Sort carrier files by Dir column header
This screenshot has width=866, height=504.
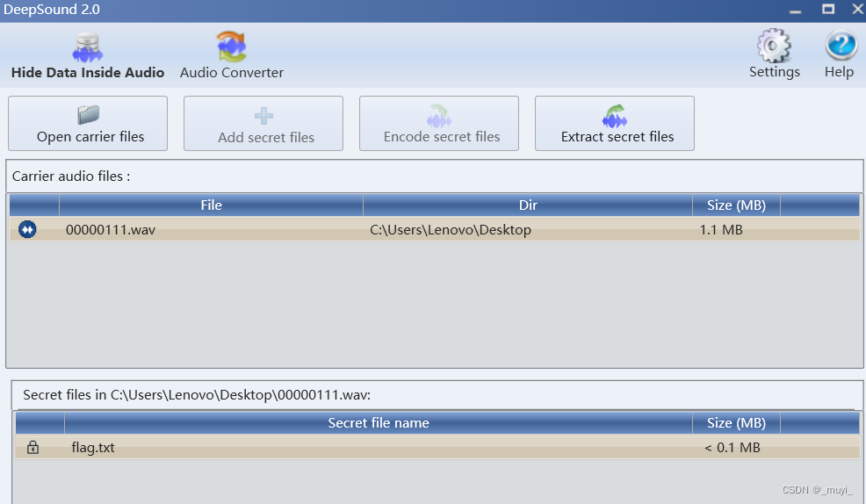pyautogui.click(x=528, y=205)
